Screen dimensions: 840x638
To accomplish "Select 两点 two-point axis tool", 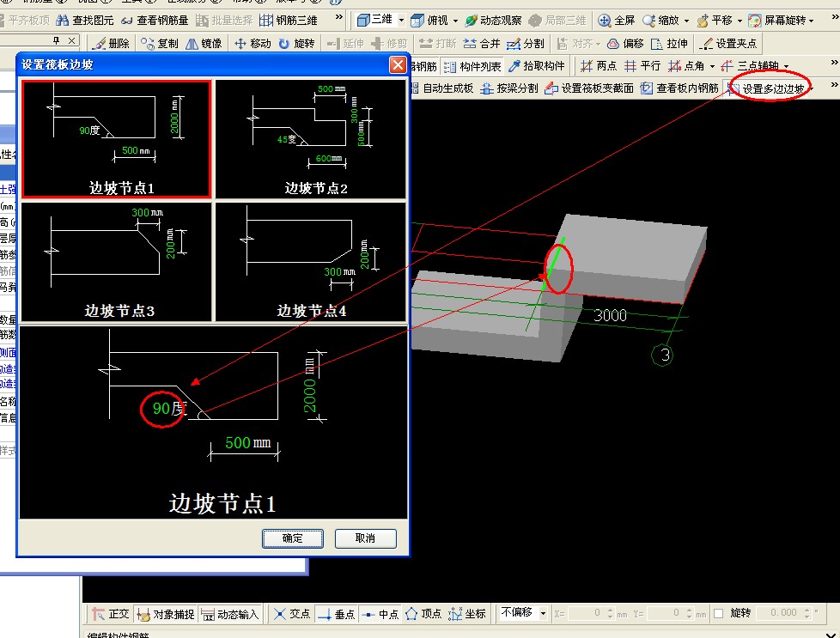I will [x=599, y=66].
